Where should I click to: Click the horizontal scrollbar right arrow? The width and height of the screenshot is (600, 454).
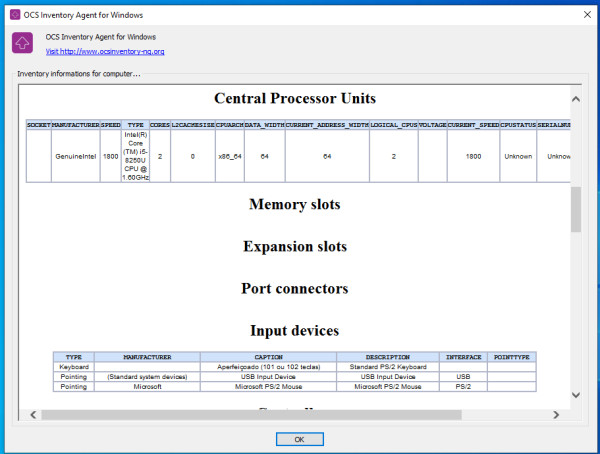556,415
